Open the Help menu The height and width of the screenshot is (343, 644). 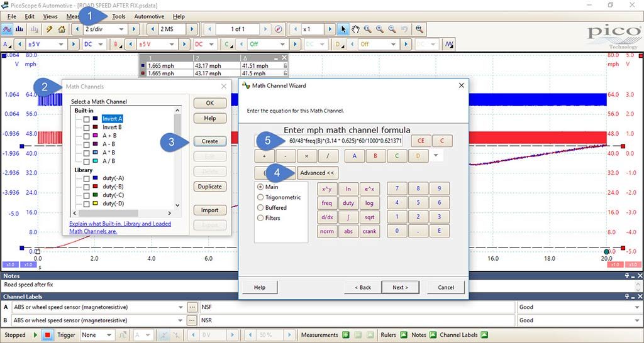[x=179, y=16]
